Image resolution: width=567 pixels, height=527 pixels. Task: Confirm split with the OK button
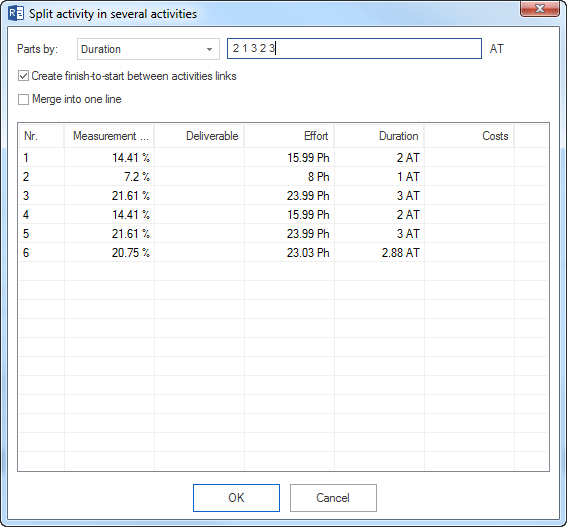pyautogui.click(x=236, y=498)
